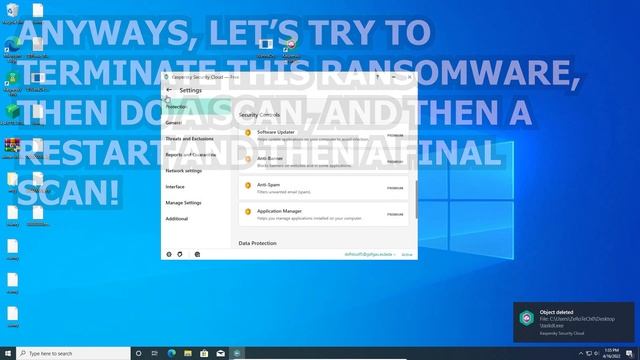Select the Kaspersky shortcut on the desktop

[x=291, y=50]
